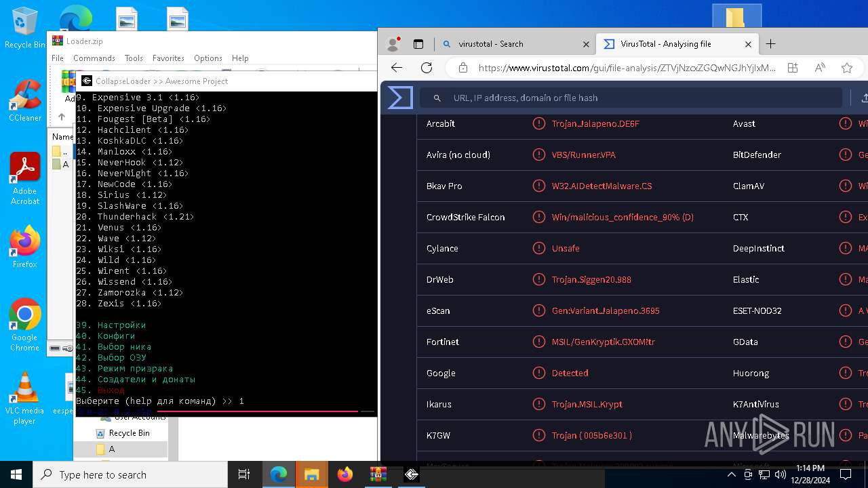This screenshot has width=868, height=488.
Task: Open Recycle Bin desktop icon
Action: tap(24, 27)
